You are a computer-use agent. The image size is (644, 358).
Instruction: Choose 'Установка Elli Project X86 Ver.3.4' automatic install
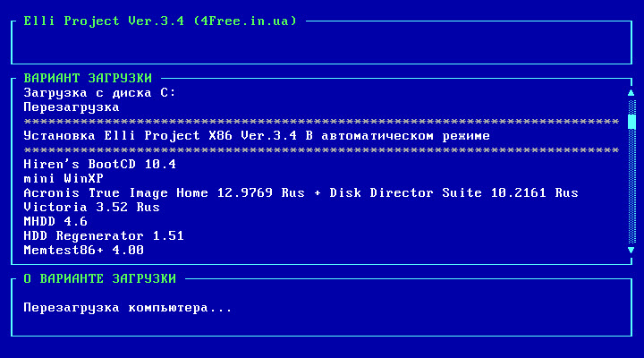coord(257,136)
